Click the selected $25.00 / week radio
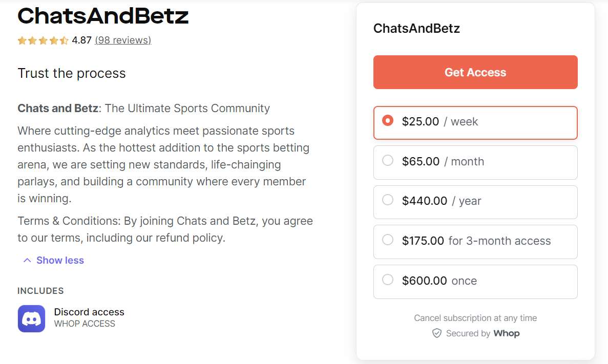Image resolution: width=608 pixels, height=364 pixels. (388, 122)
